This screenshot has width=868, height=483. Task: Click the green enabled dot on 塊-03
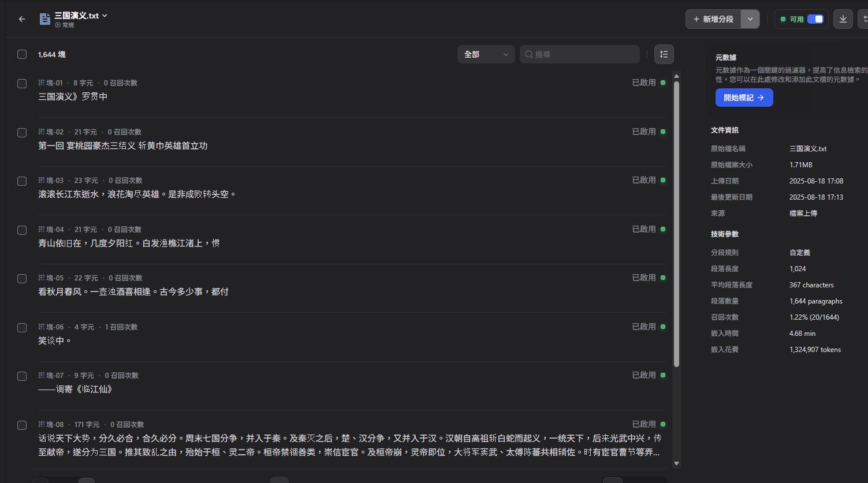click(x=663, y=179)
